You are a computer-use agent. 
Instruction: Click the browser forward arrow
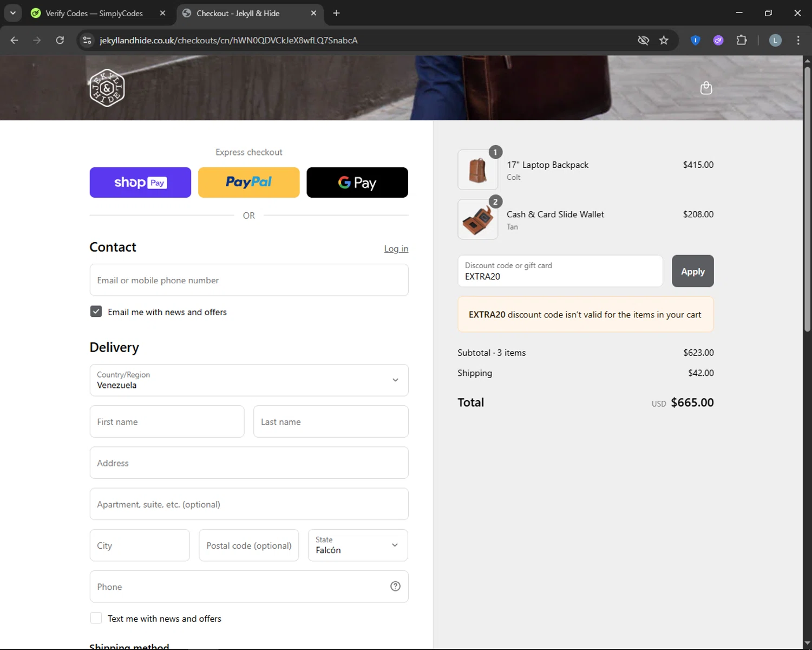pyautogui.click(x=37, y=40)
